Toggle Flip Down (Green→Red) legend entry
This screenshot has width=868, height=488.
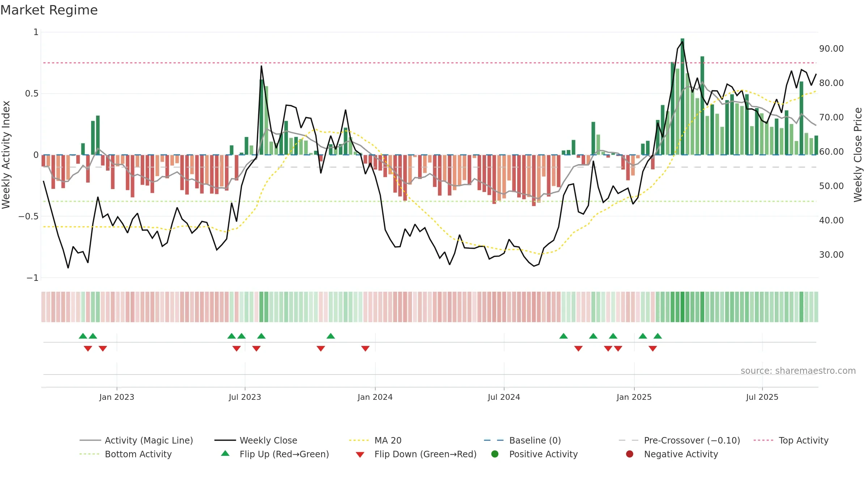(416, 454)
